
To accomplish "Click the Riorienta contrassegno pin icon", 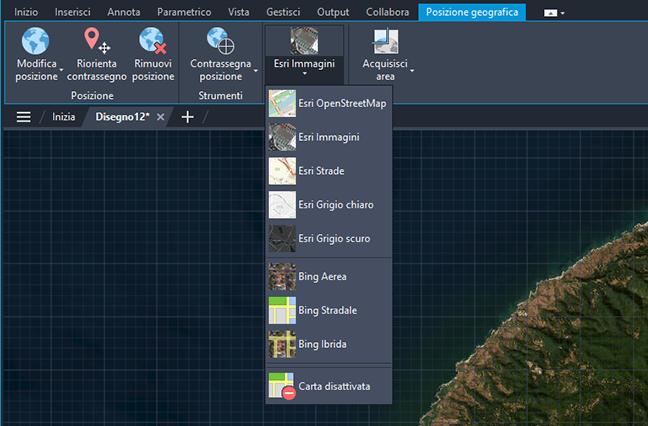I will [x=97, y=41].
